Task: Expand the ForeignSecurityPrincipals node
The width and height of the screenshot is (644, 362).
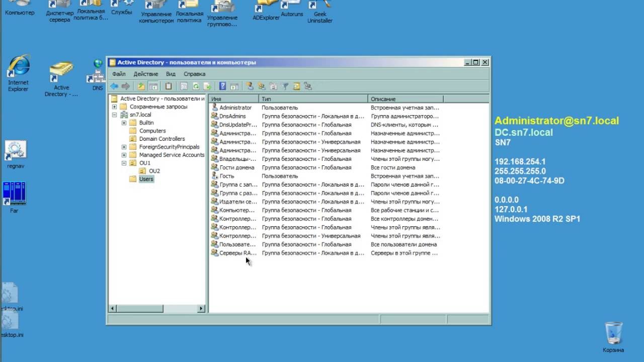Action: tap(124, 147)
